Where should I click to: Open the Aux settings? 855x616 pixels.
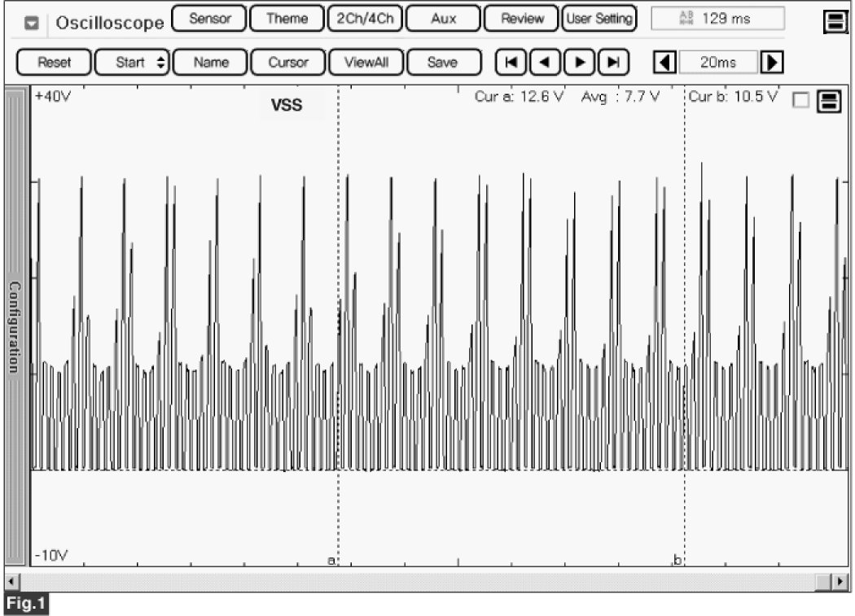tap(442, 19)
